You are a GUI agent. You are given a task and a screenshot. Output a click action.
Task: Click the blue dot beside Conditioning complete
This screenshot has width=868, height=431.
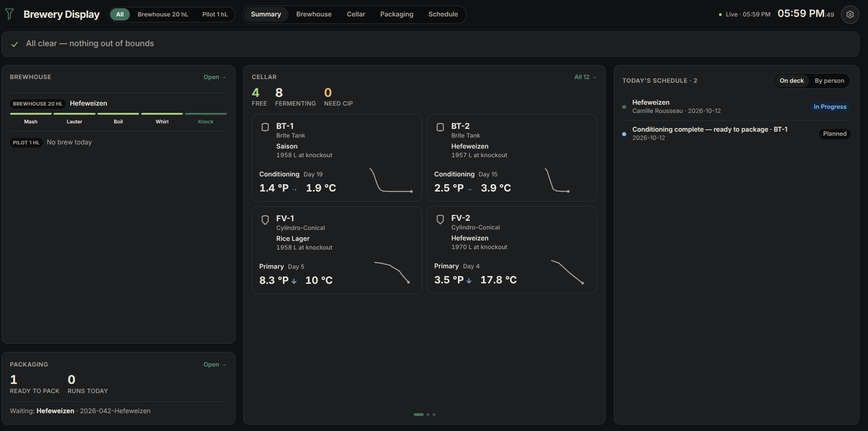point(624,134)
